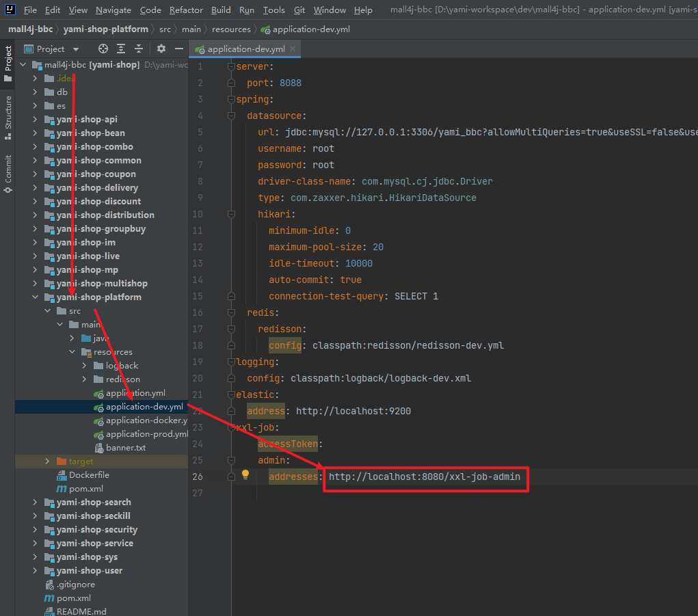Close the application-dev.yml editor tab
The width and height of the screenshot is (698, 616).
(293, 49)
